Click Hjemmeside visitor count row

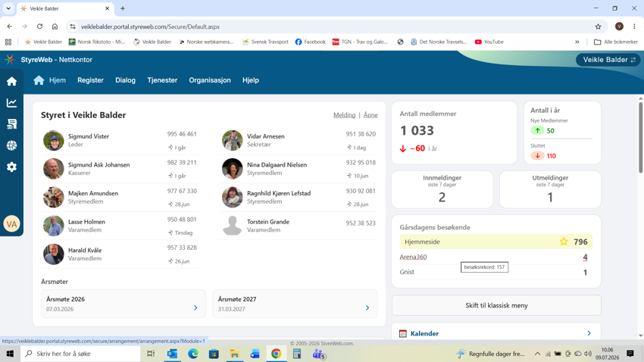coord(496,242)
